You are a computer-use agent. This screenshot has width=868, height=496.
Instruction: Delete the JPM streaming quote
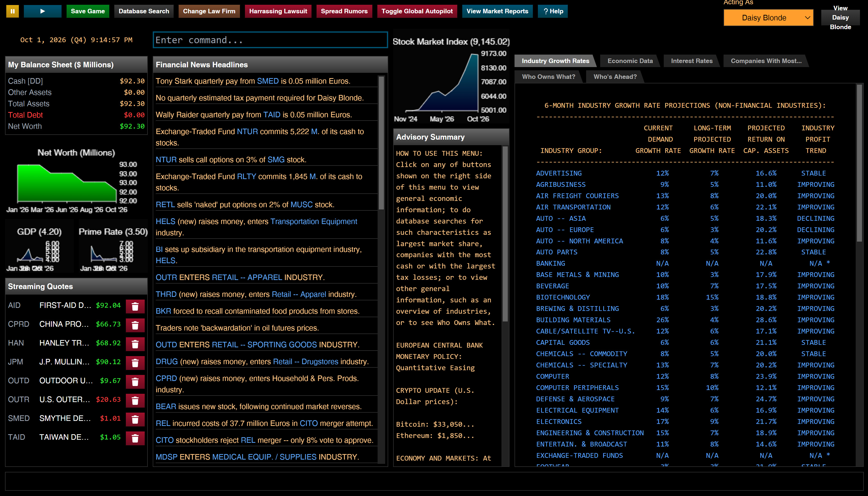pyautogui.click(x=135, y=362)
